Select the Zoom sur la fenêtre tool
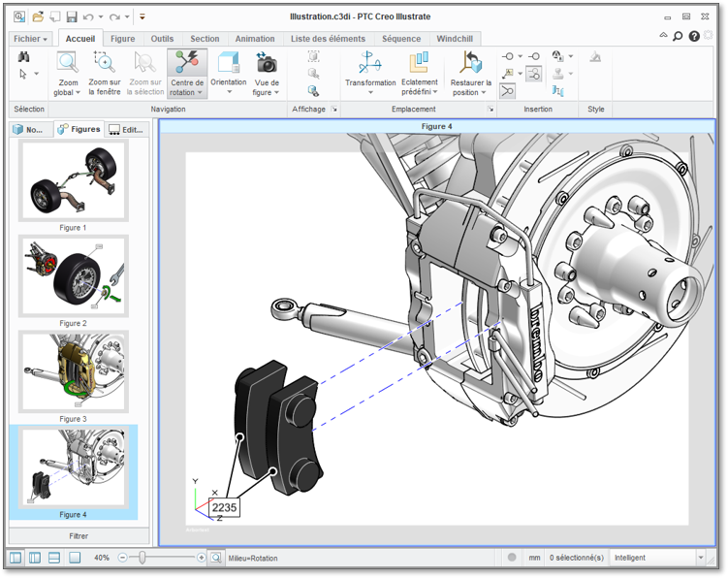The height and width of the screenshot is (578, 728). click(x=104, y=64)
